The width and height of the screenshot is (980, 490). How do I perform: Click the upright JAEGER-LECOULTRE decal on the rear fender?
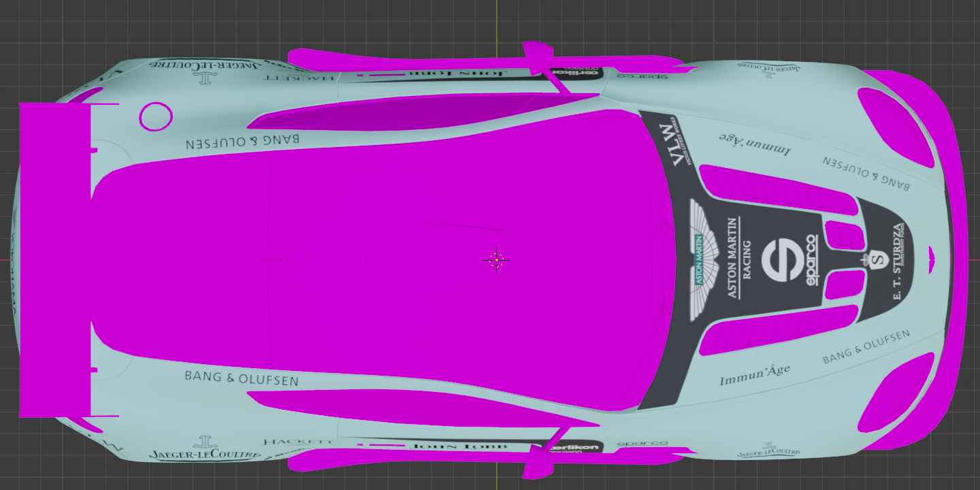point(206,455)
